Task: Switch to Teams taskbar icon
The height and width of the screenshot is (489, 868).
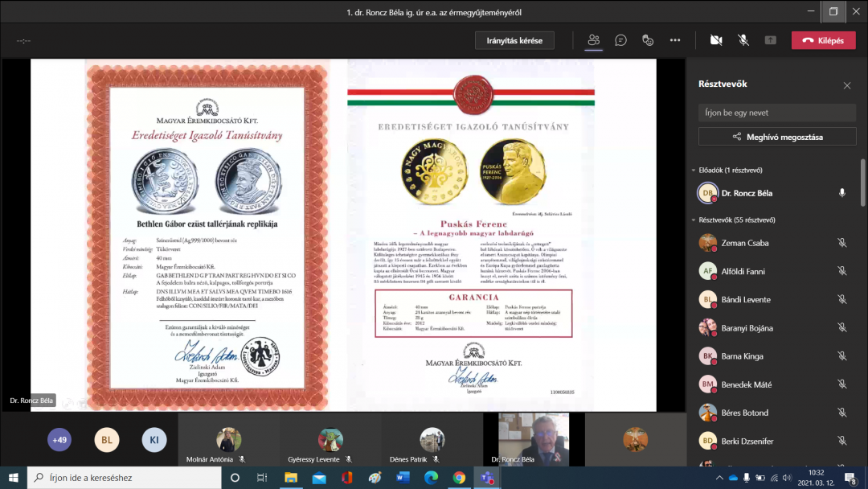Action: coord(487,478)
